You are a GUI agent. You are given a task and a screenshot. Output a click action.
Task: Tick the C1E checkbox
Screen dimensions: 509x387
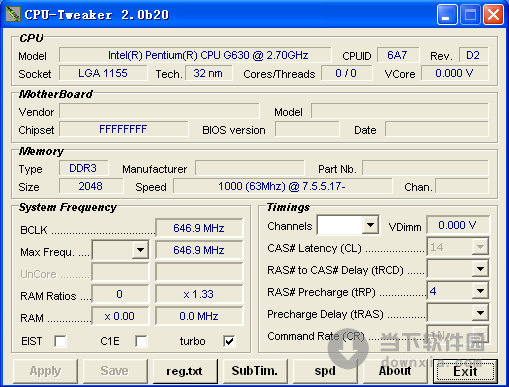pos(141,341)
